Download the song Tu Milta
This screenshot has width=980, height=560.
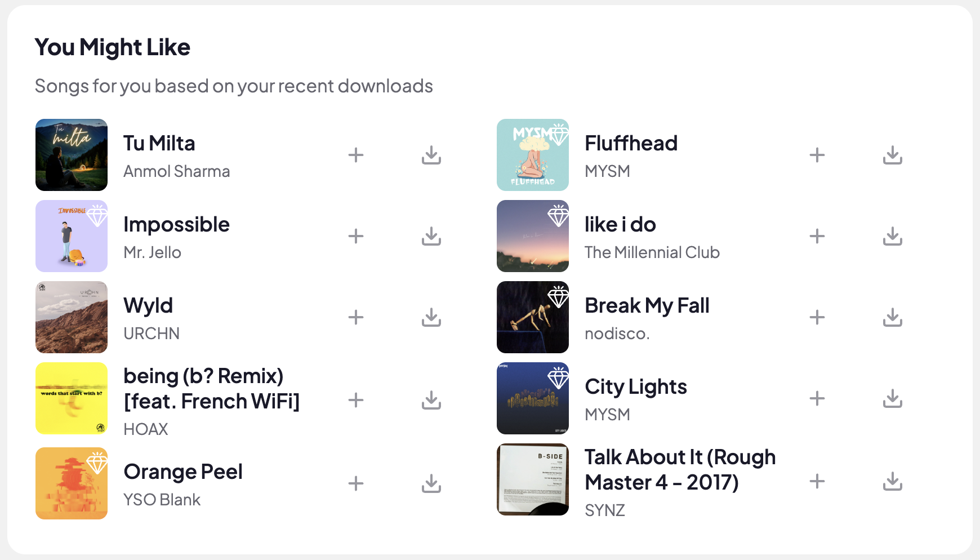pyautogui.click(x=431, y=155)
